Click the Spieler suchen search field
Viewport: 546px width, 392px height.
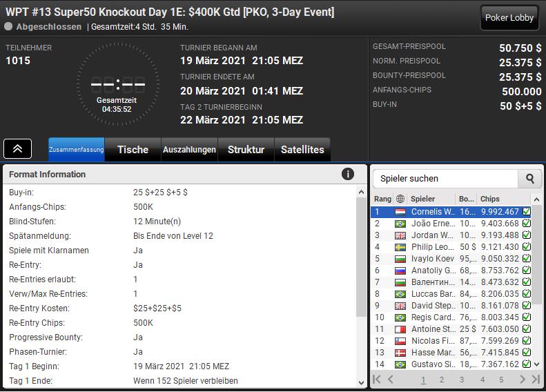point(445,179)
